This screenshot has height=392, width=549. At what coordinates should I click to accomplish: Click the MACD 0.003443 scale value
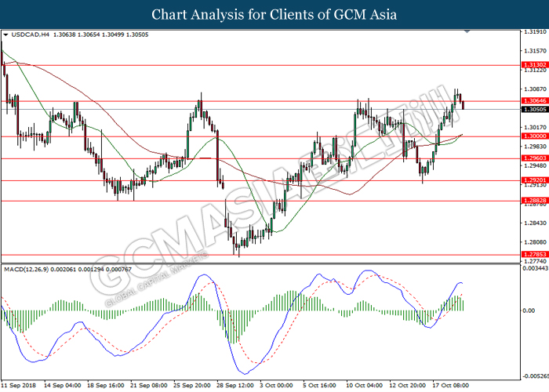coord(536,268)
